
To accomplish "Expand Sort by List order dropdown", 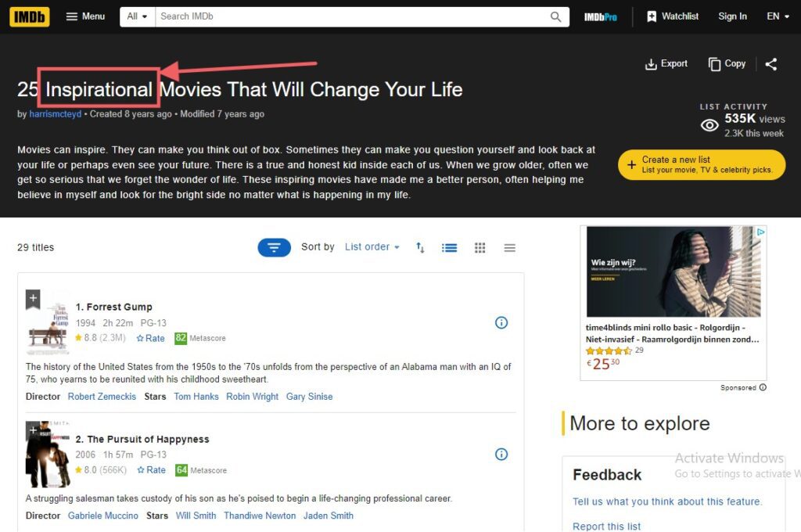I will pyautogui.click(x=372, y=247).
